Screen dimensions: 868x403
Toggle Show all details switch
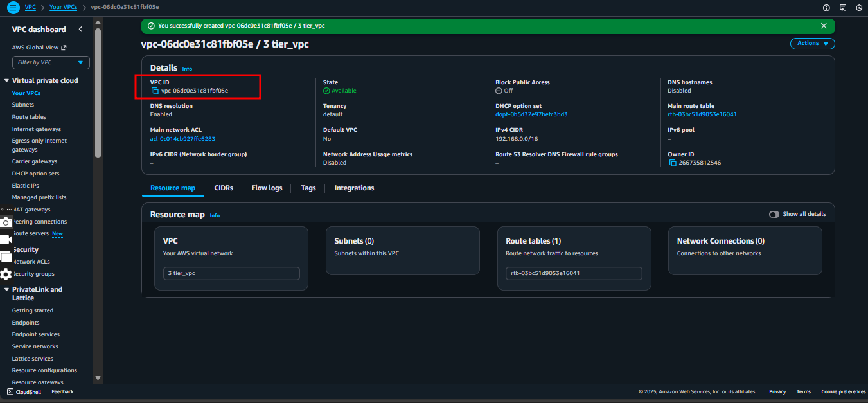(774, 214)
